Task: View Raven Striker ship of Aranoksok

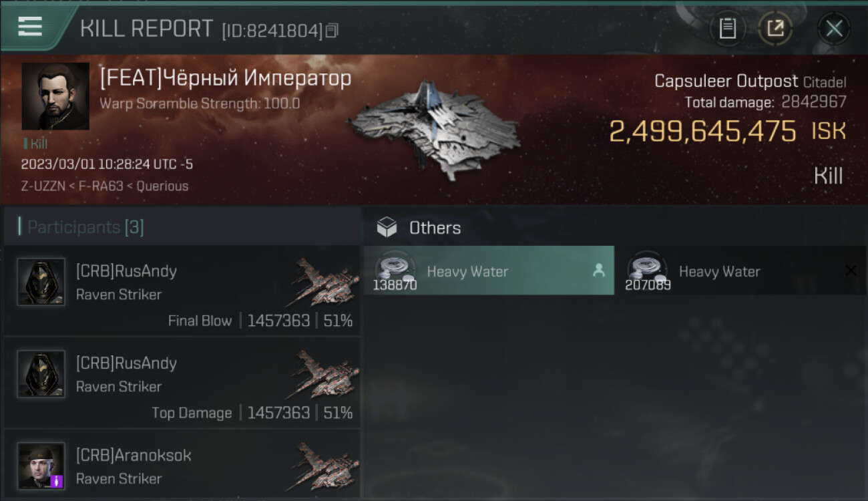Action: 322,466
